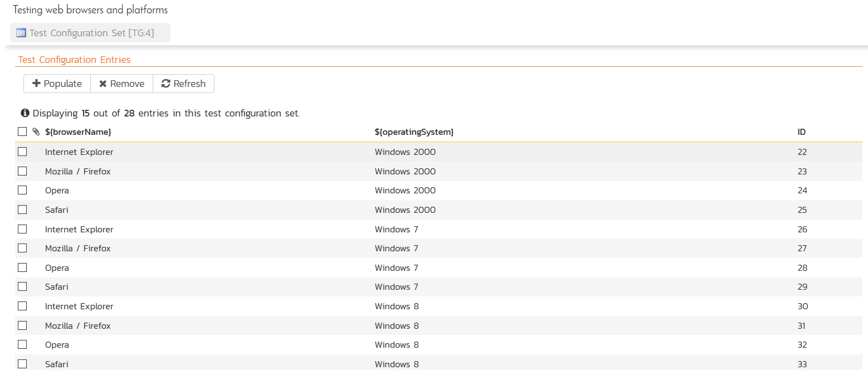Click the information icon beside Displaying text
The image size is (868, 370).
[25, 113]
